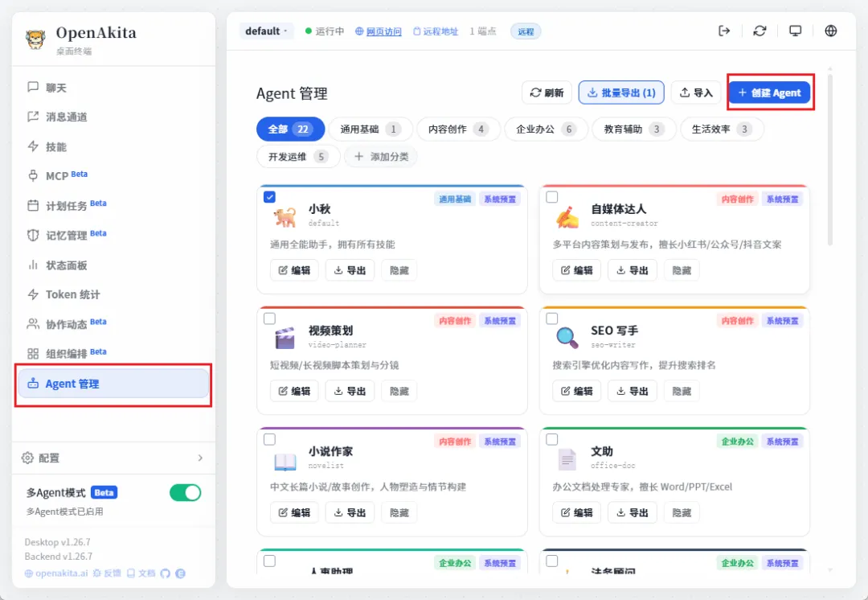
Task: Click the 远程 badge in header
Action: click(526, 31)
